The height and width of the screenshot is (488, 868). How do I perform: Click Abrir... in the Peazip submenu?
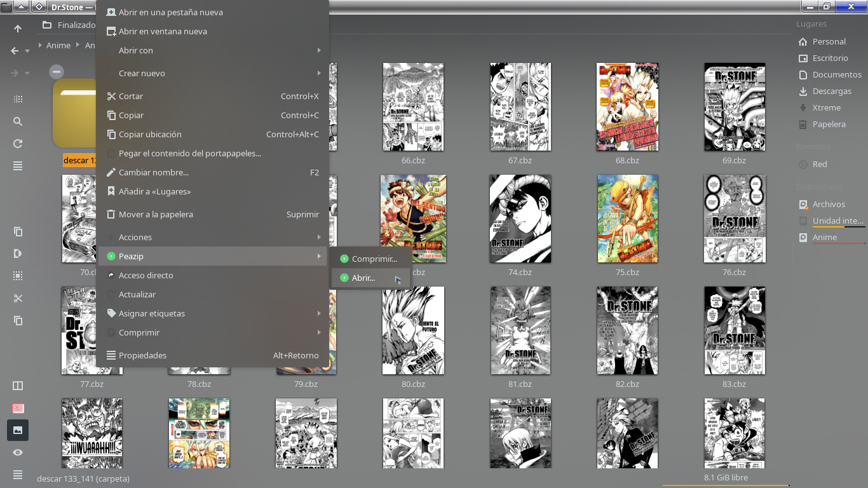tap(370, 278)
